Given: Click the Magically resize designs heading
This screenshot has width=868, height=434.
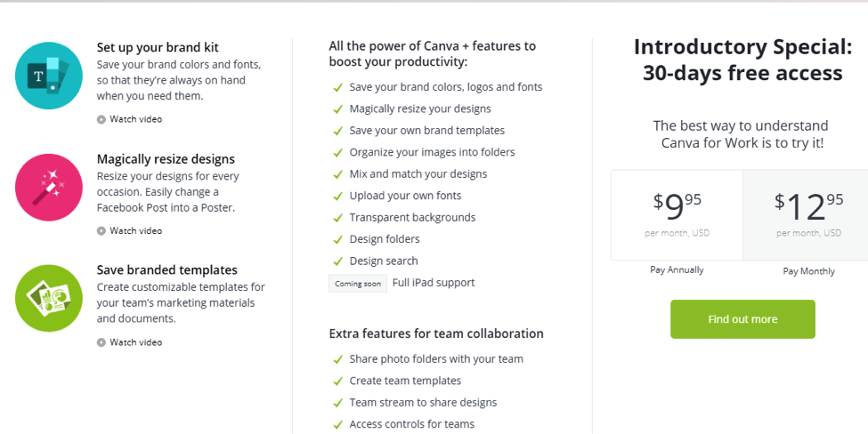Looking at the screenshot, I should click(166, 159).
